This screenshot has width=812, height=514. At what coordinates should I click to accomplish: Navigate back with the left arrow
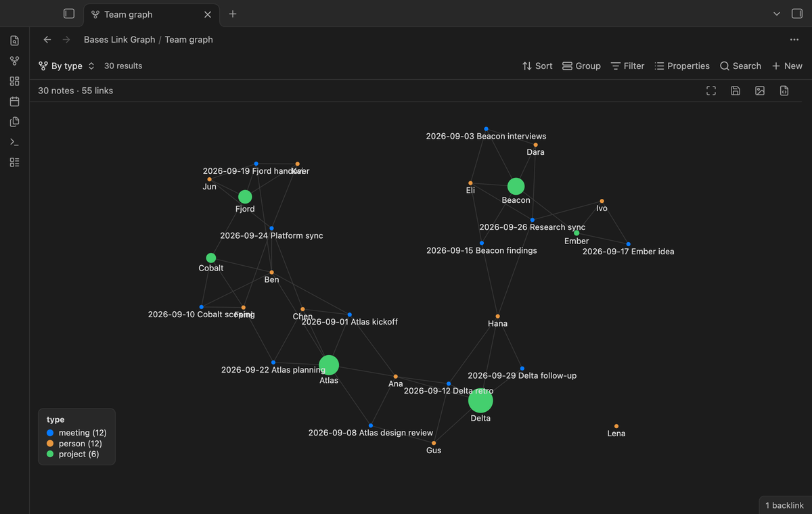click(47, 40)
